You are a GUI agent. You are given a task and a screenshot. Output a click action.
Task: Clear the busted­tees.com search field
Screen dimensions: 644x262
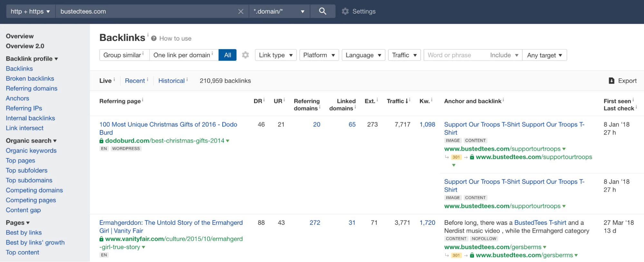[x=241, y=12]
